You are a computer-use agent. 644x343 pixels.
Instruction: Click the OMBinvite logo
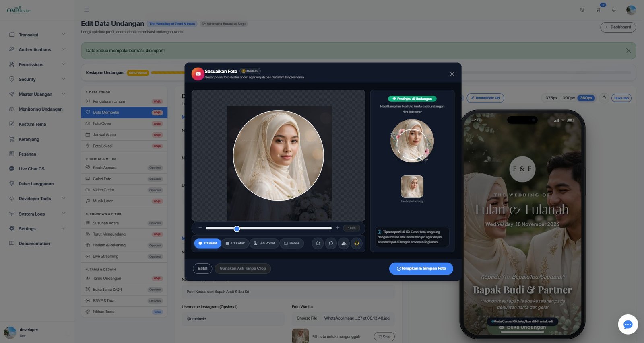[19, 10]
